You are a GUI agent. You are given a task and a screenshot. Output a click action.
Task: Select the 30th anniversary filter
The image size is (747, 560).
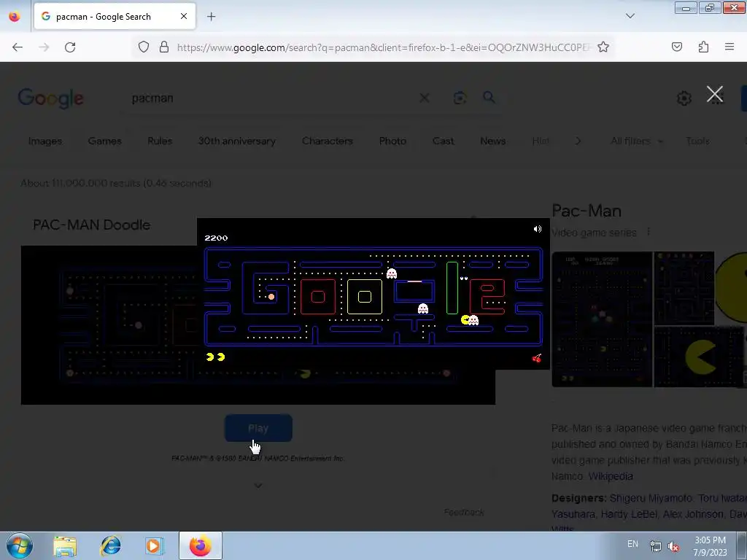click(237, 141)
